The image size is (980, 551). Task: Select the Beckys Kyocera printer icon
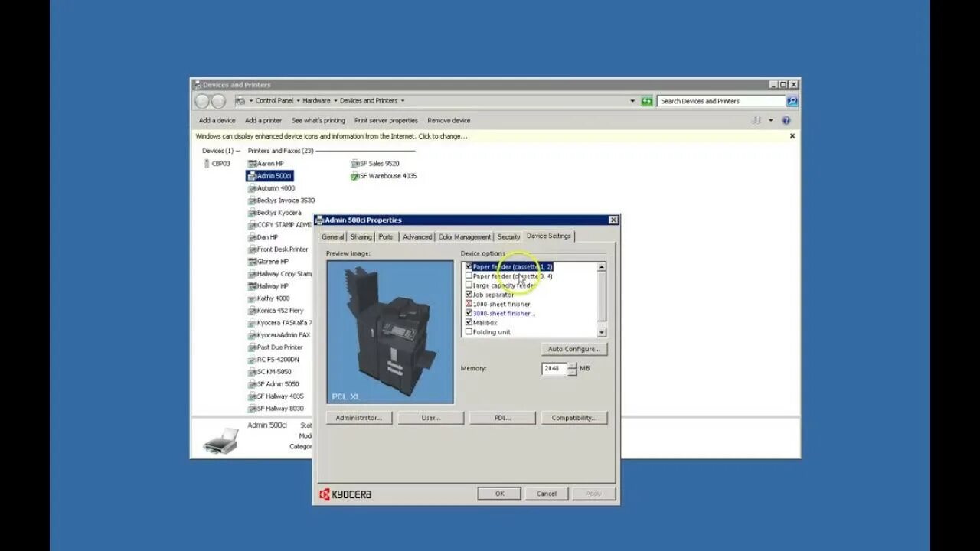[252, 213]
